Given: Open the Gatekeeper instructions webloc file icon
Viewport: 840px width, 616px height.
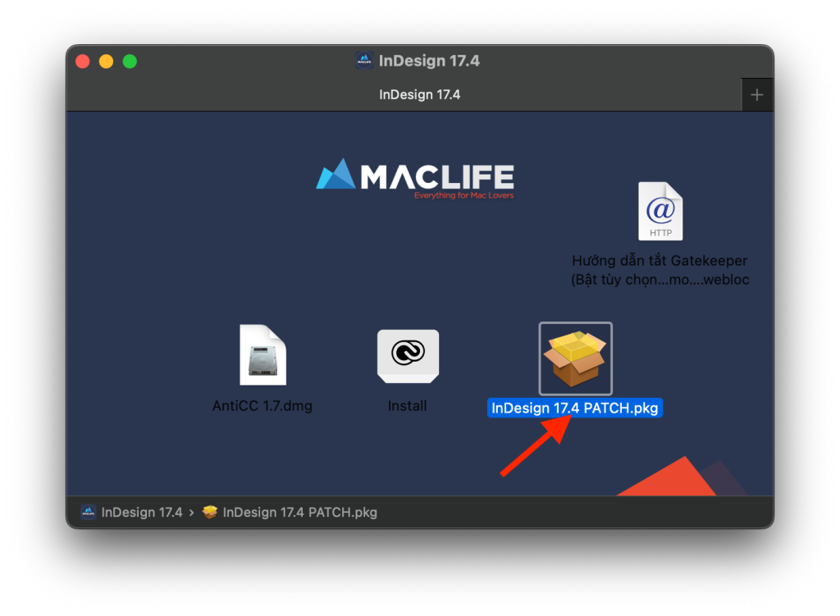Looking at the screenshot, I should [660, 211].
